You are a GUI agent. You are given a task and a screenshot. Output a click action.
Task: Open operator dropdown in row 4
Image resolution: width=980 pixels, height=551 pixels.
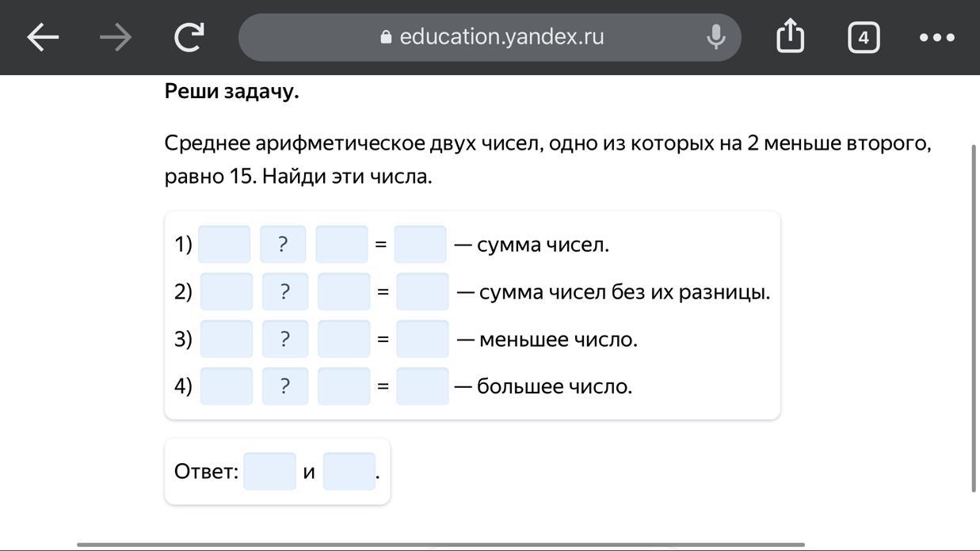[285, 386]
